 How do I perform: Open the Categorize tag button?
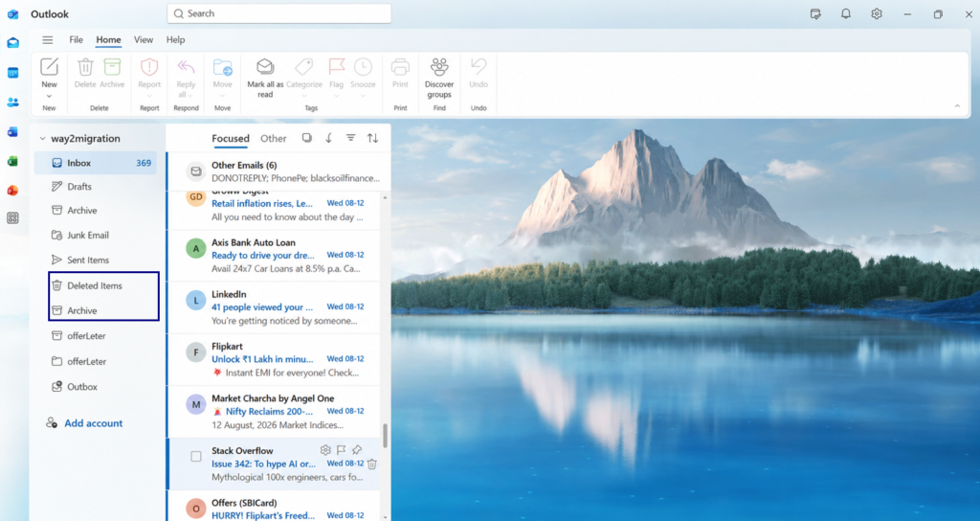coord(304,73)
